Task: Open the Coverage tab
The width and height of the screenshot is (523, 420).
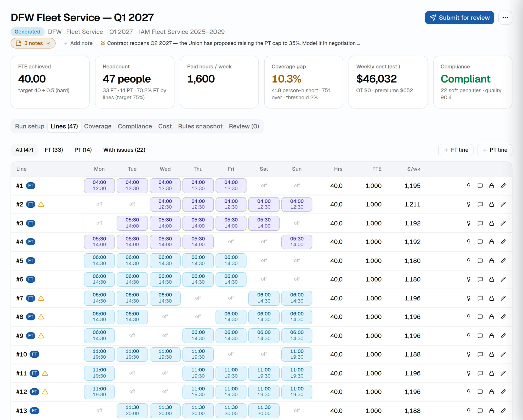Action: tap(98, 126)
